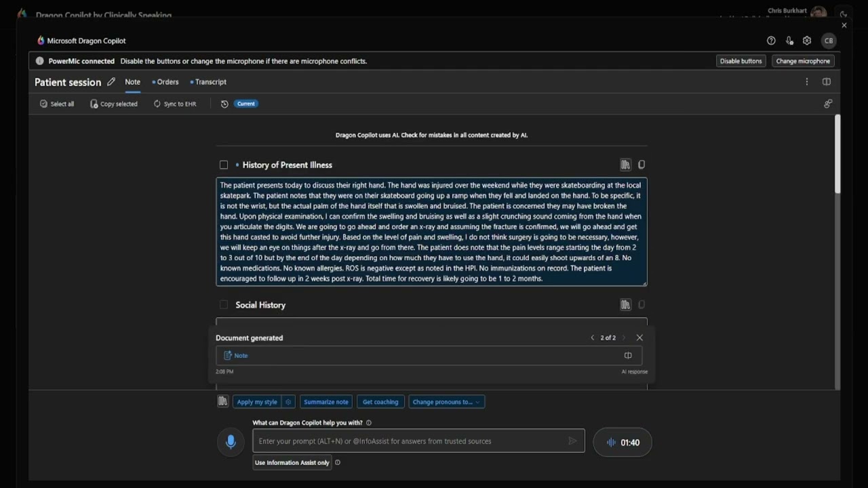Viewport: 868px width, 488px height.
Task: Click the History of Present Illness heading
Action: 287,165
